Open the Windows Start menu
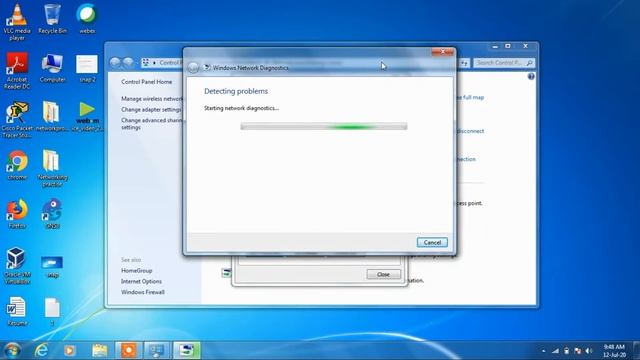Viewport: 640px width, 360px height. coord(12,350)
